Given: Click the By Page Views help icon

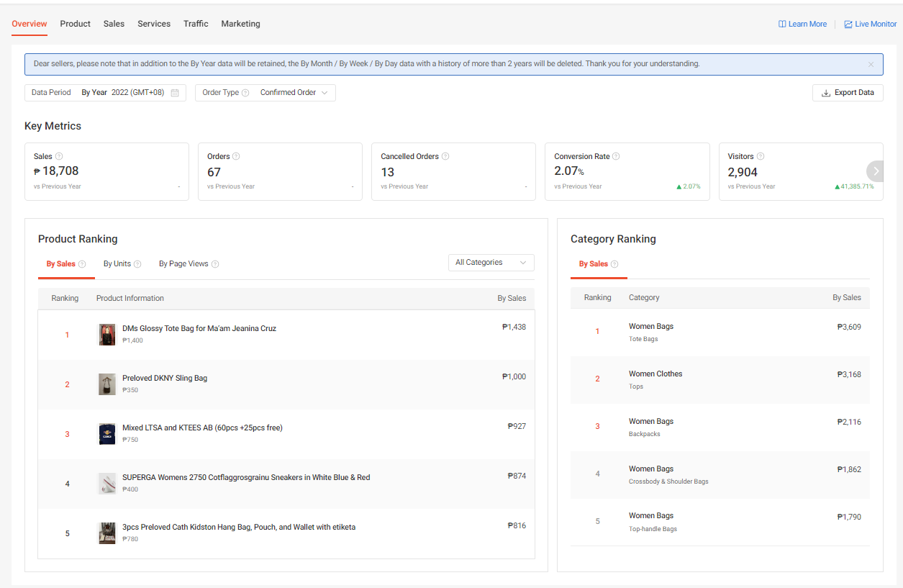Looking at the screenshot, I should click(215, 264).
